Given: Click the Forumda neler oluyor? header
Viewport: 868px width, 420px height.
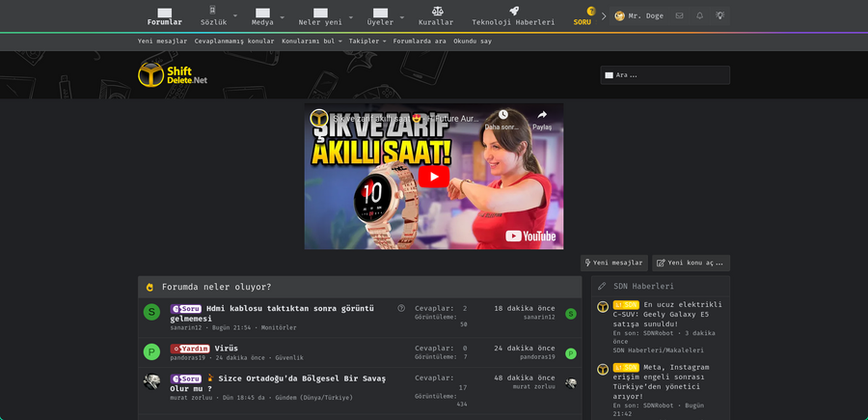Looking at the screenshot, I should pyautogui.click(x=216, y=287).
